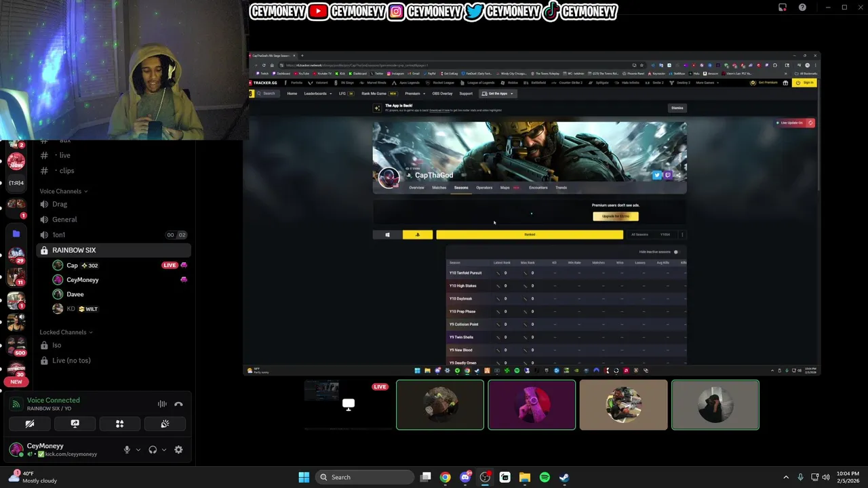Show hidden system tray icons
This screenshot has height=488, width=868.
786,477
